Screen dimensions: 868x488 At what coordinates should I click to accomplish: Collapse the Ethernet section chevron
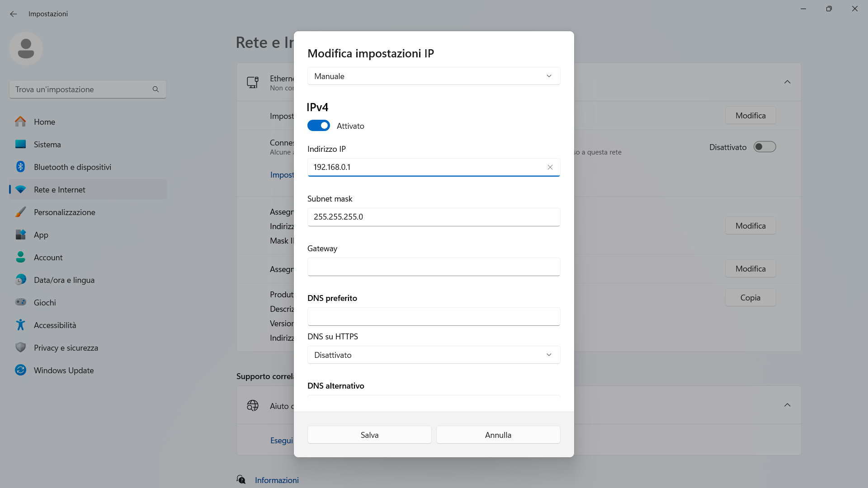point(787,82)
